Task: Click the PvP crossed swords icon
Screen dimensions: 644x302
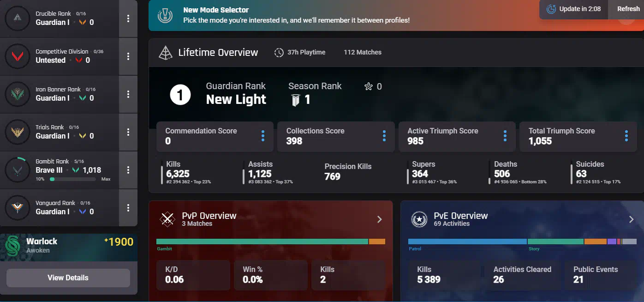Action: click(x=167, y=219)
